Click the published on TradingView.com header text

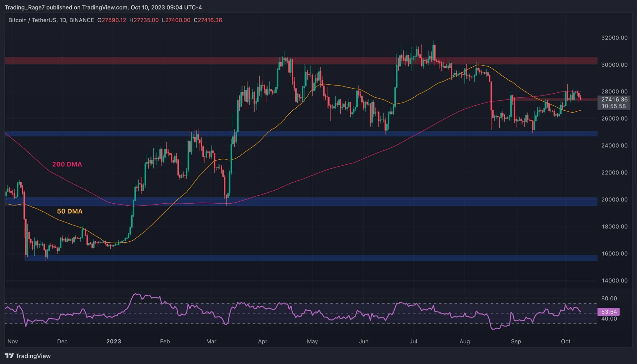103,7
